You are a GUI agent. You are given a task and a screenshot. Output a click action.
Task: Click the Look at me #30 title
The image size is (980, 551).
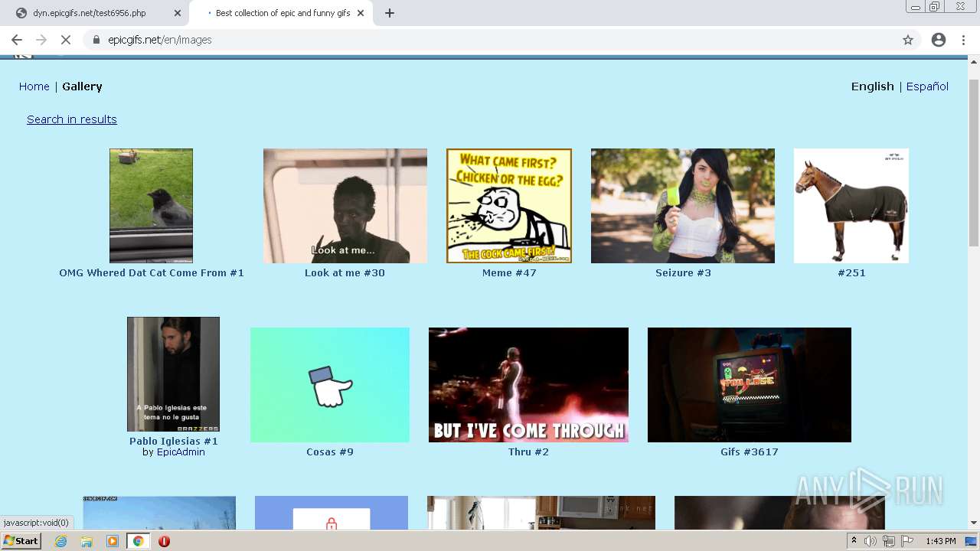click(x=345, y=272)
